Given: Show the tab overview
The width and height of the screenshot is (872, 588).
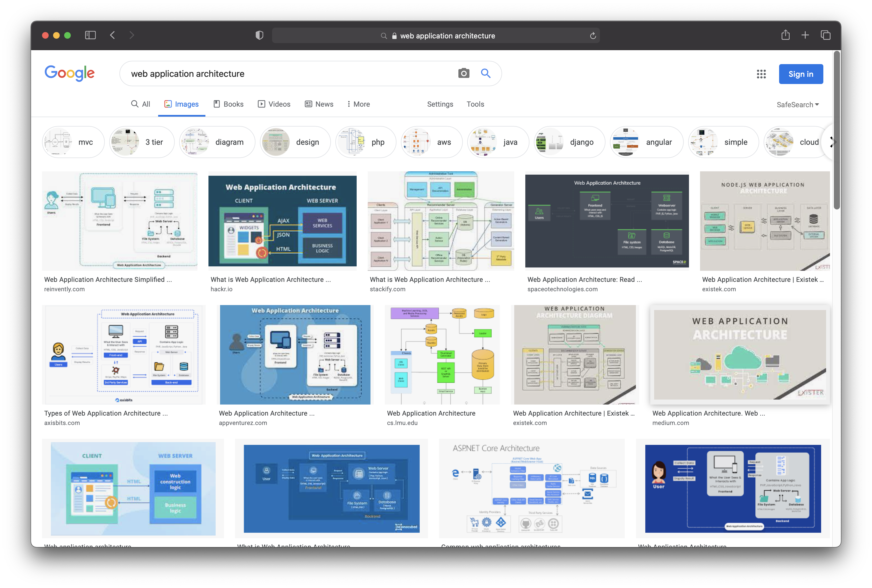Looking at the screenshot, I should pyautogui.click(x=825, y=35).
